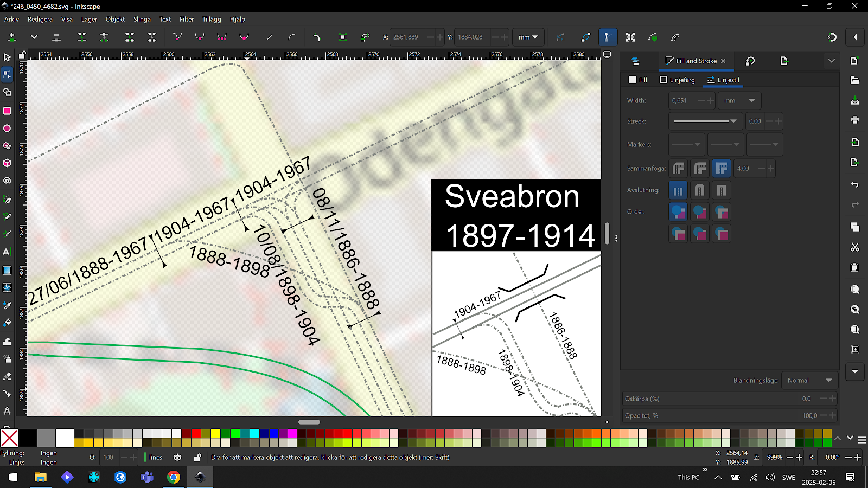
Task: Select the Gradient tool
Action: (x=7, y=270)
